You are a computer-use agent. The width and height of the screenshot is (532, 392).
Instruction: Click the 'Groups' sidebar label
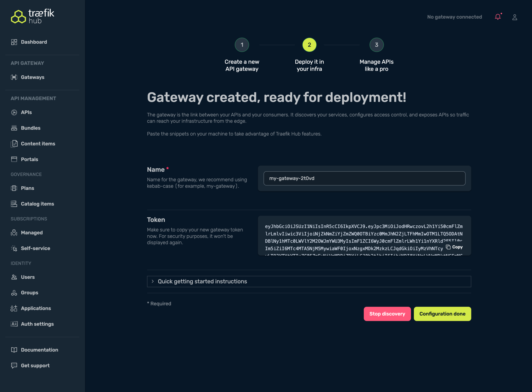[x=30, y=292]
